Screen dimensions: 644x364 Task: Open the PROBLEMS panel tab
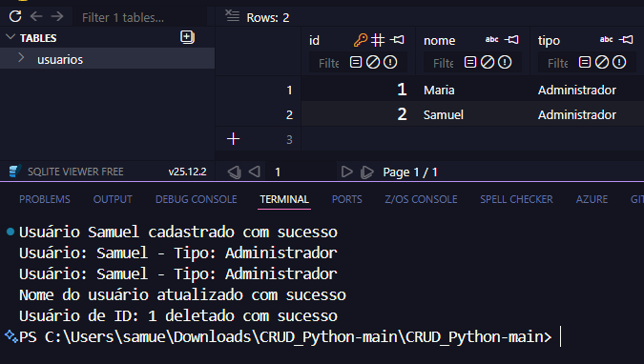44,199
